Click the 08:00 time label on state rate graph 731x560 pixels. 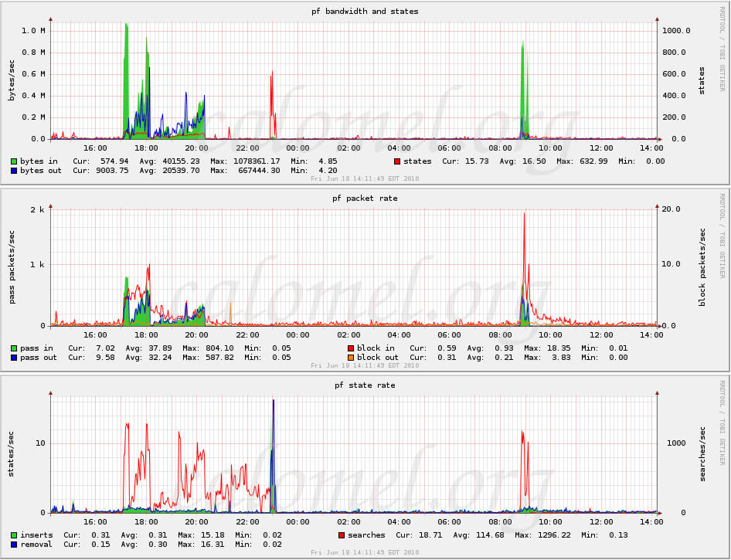click(x=500, y=522)
